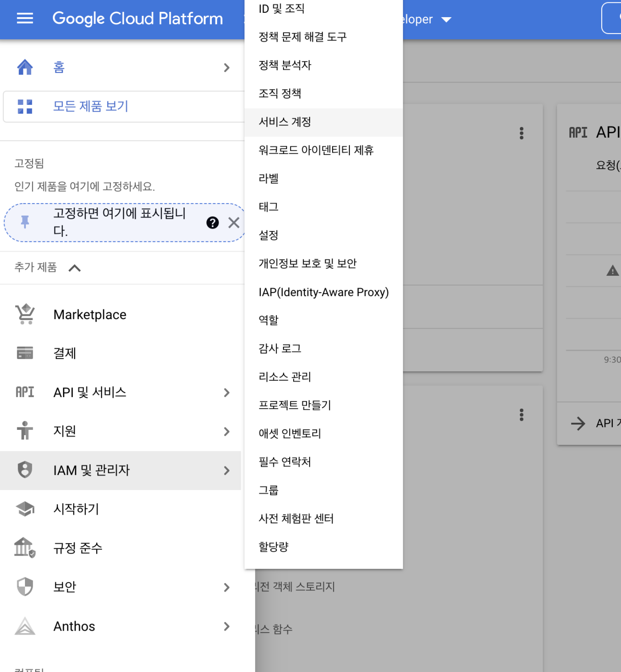Select 조직 정책 entry

(x=324, y=93)
